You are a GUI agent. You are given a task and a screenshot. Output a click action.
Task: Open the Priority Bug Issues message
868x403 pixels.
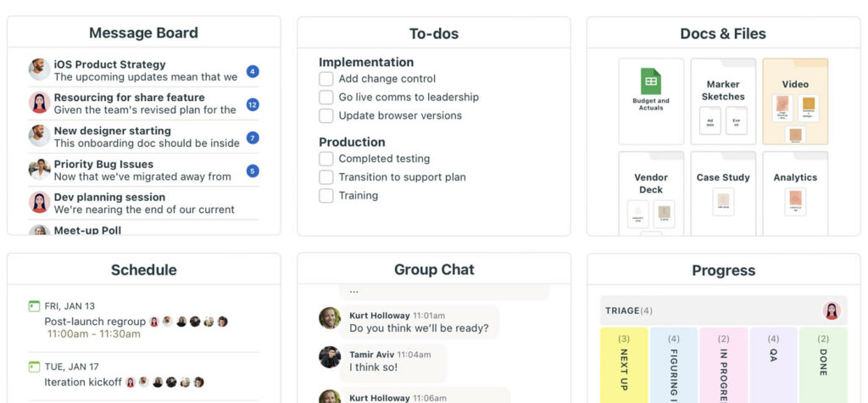click(x=103, y=165)
